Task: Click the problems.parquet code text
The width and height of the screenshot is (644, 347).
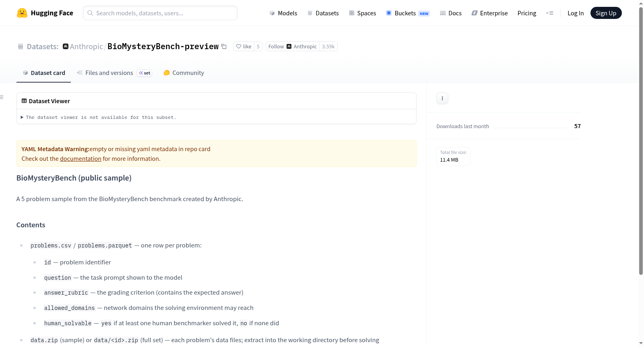Action: pos(105,245)
